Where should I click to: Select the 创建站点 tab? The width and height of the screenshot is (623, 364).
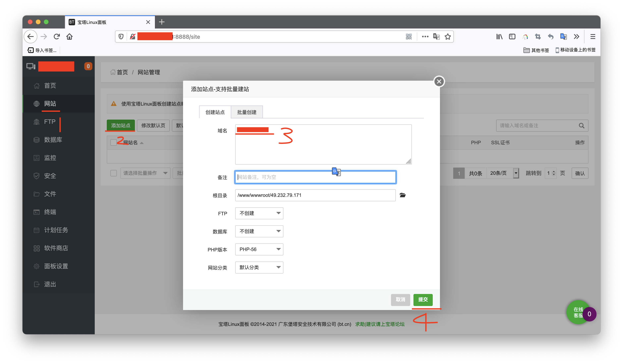coord(214,112)
